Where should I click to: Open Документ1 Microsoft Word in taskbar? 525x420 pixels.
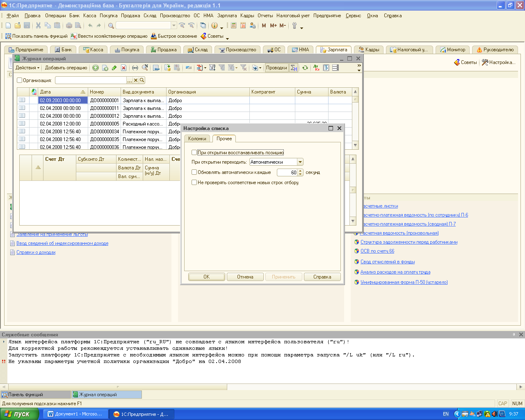tap(75, 414)
